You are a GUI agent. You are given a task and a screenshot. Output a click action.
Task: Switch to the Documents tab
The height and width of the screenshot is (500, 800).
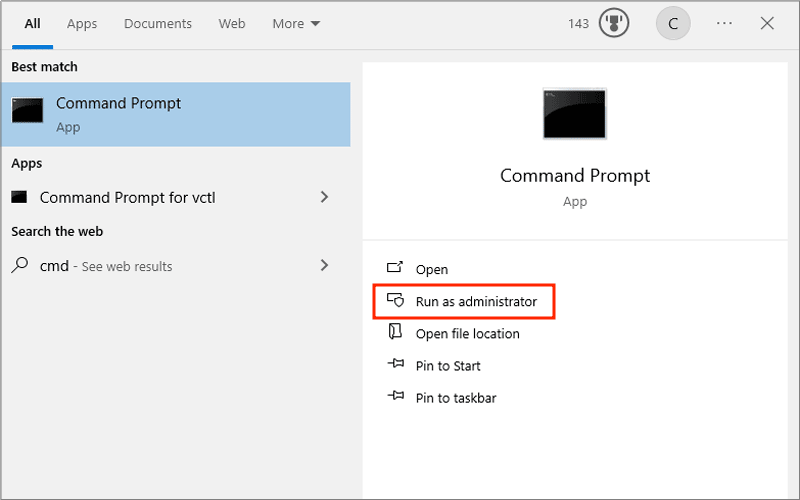click(158, 24)
